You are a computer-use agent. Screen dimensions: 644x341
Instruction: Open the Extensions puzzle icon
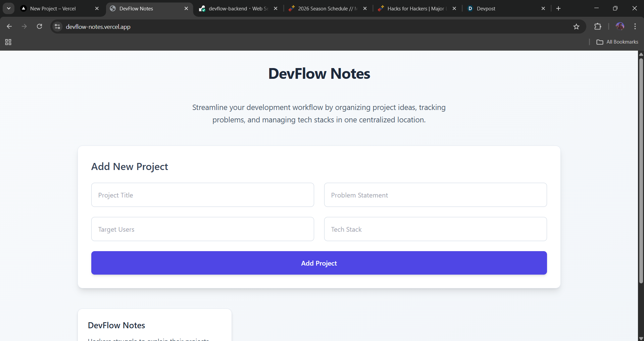pos(598,26)
